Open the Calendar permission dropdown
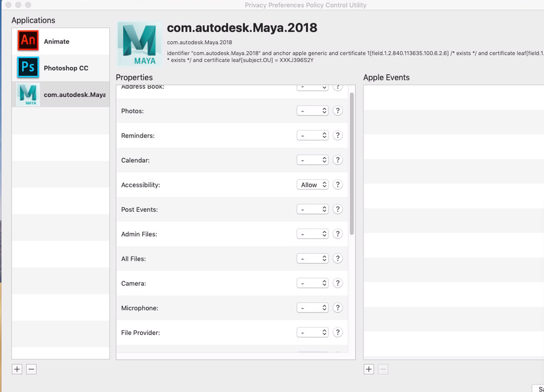 click(313, 160)
